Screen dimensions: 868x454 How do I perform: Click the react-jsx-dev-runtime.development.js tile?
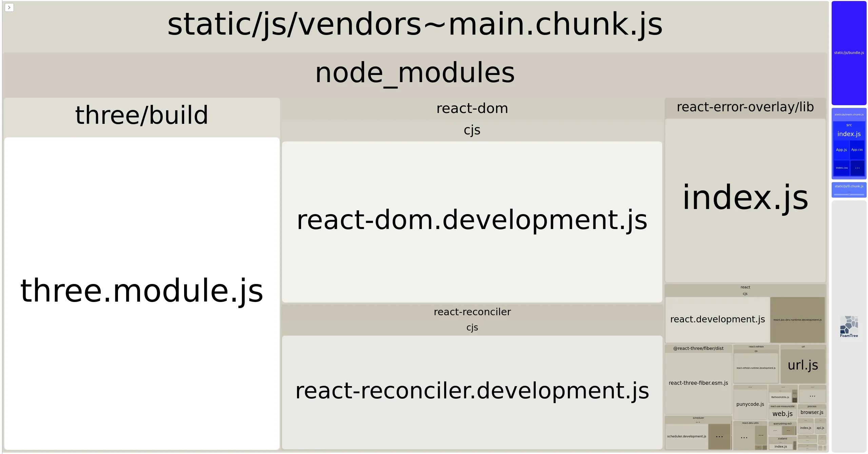[797, 320]
